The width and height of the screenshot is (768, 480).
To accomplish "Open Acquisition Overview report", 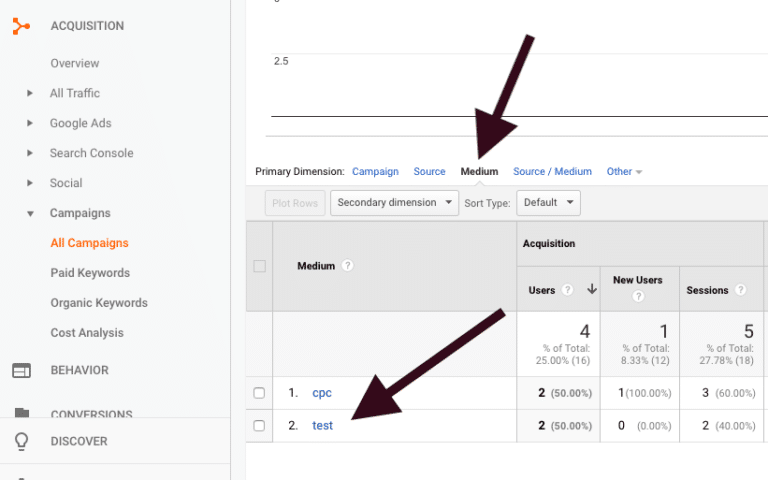I will pos(74,63).
